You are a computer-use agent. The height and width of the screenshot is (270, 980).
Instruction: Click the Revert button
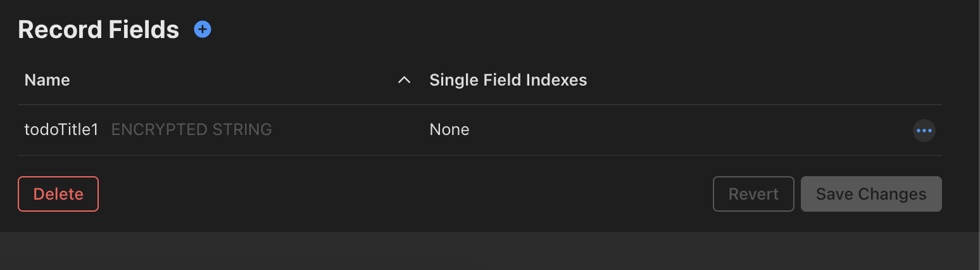753,194
